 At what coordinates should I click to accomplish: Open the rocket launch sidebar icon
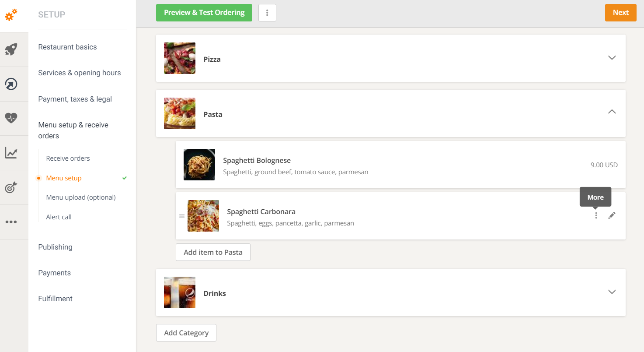tap(11, 49)
